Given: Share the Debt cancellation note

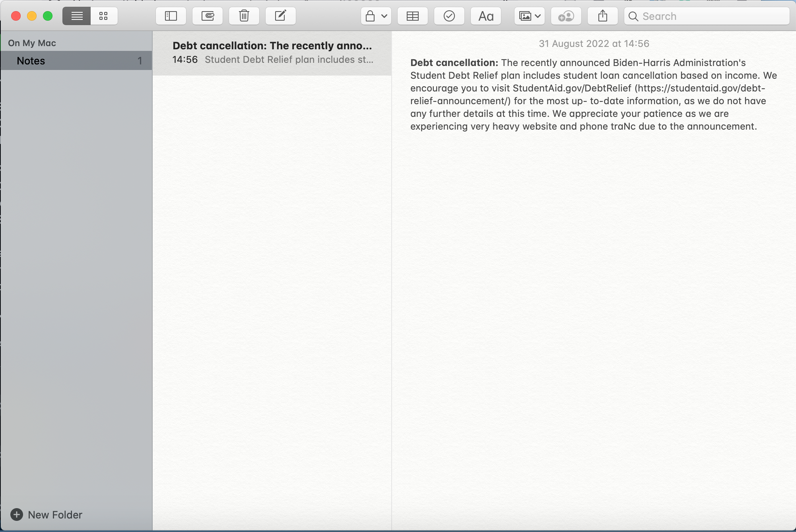Looking at the screenshot, I should tap(602, 16).
